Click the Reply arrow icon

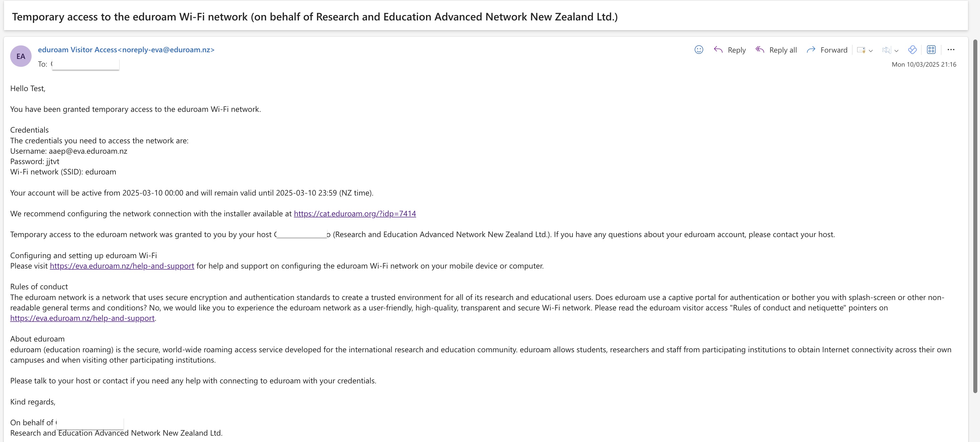[x=719, y=50]
